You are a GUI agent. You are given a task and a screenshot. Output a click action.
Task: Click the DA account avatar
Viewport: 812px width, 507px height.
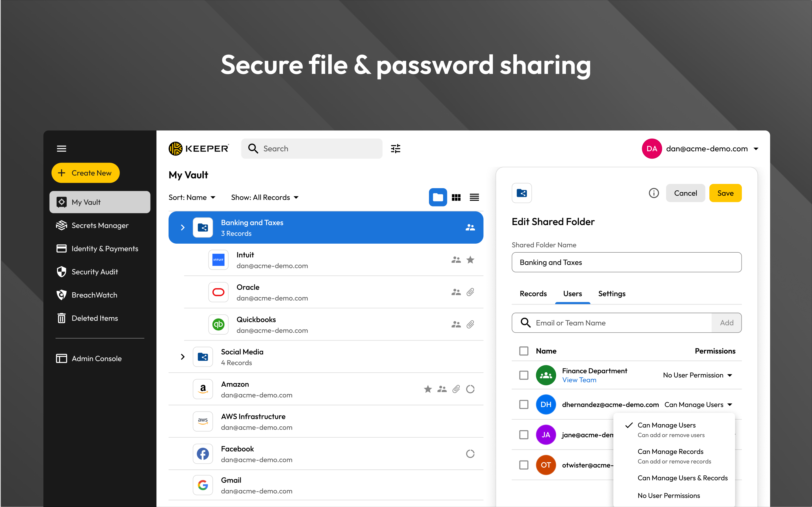point(652,148)
